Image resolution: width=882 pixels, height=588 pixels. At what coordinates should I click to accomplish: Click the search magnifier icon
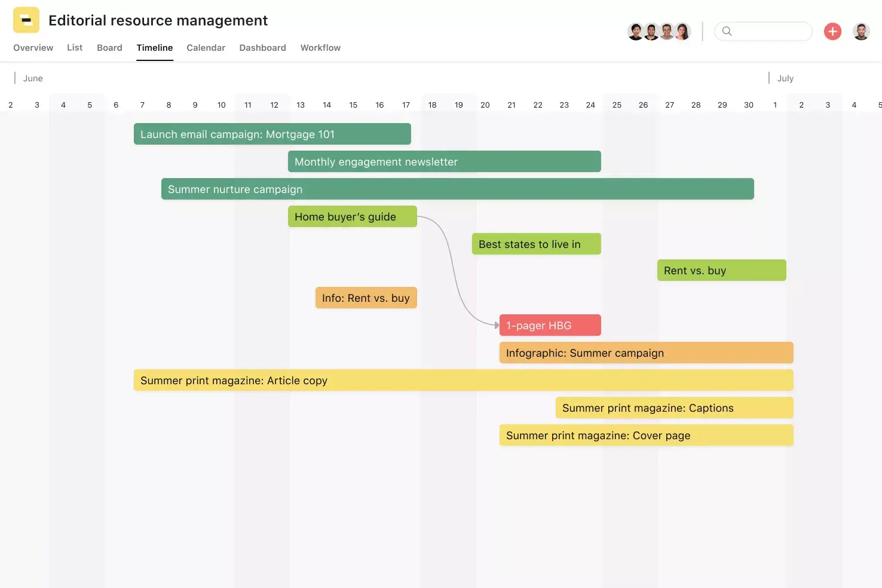[727, 31]
